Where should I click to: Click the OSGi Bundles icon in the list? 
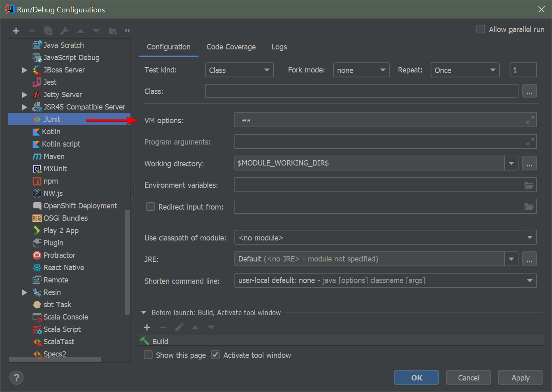[37, 218]
